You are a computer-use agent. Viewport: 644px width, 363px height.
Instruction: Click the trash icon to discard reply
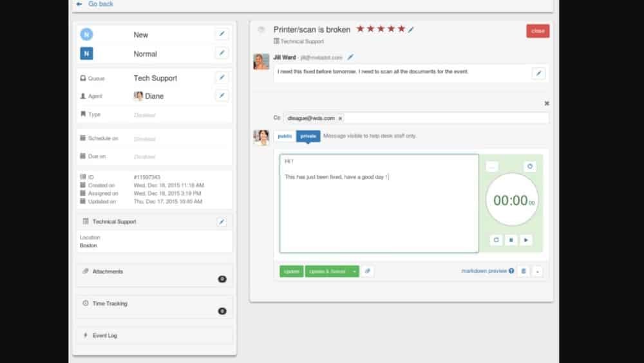[524, 272]
